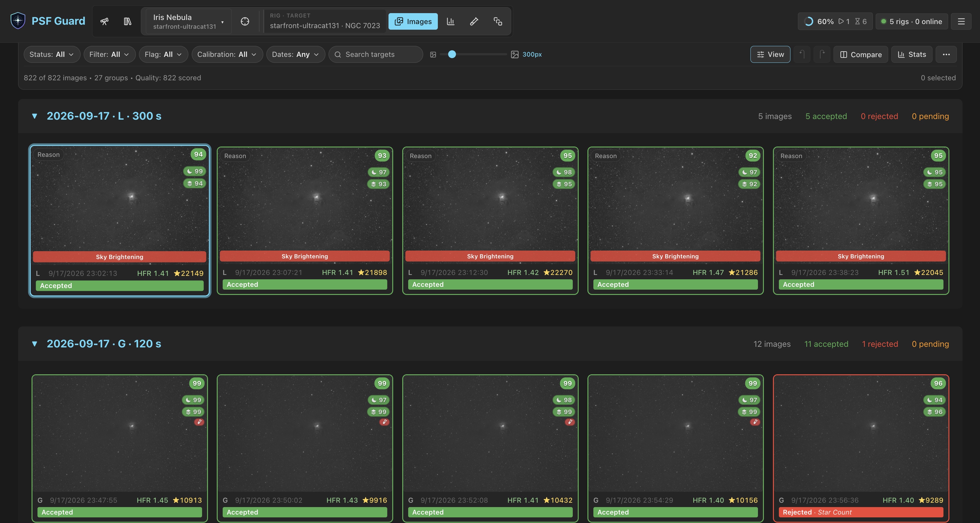Open the telescope icon in the top bar
Screen dimensions: 980x523
(x=104, y=21)
